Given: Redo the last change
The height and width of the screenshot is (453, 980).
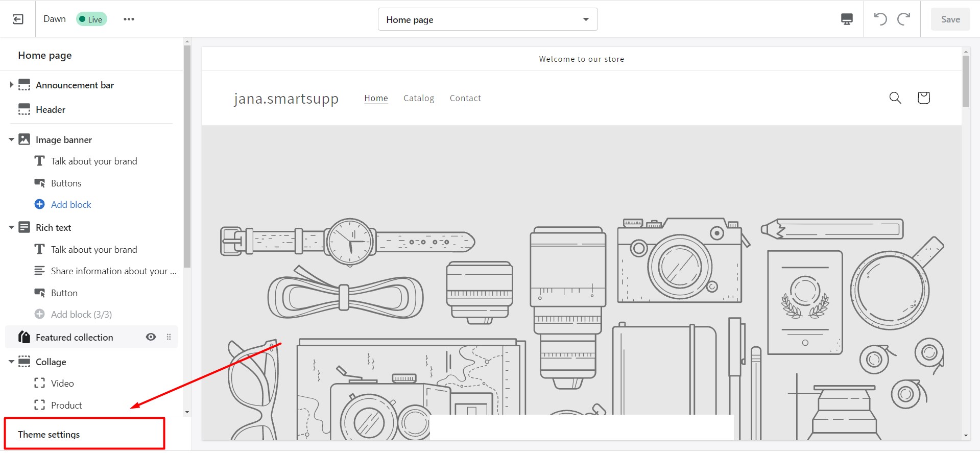Looking at the screenshot, I should pyautogui.click(x=904, y=19).
